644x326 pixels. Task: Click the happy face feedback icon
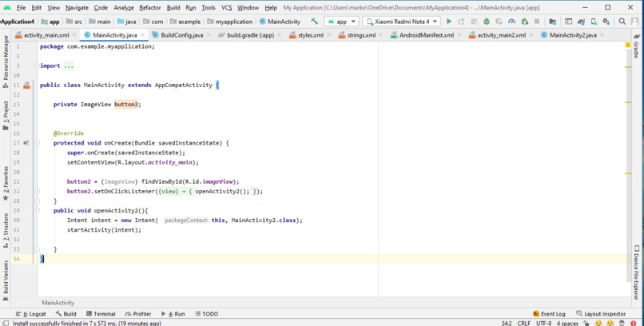tap(598, 323)
